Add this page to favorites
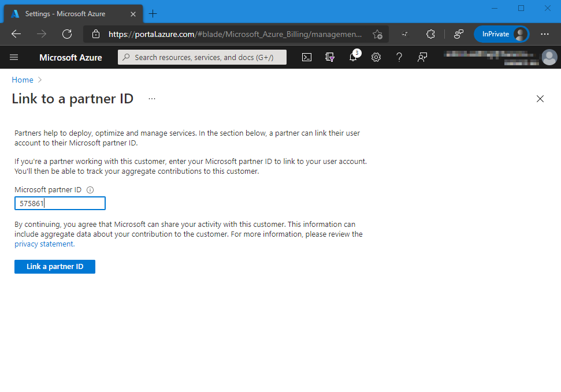This screenshot has height=392, width=561. click(377, 34)
